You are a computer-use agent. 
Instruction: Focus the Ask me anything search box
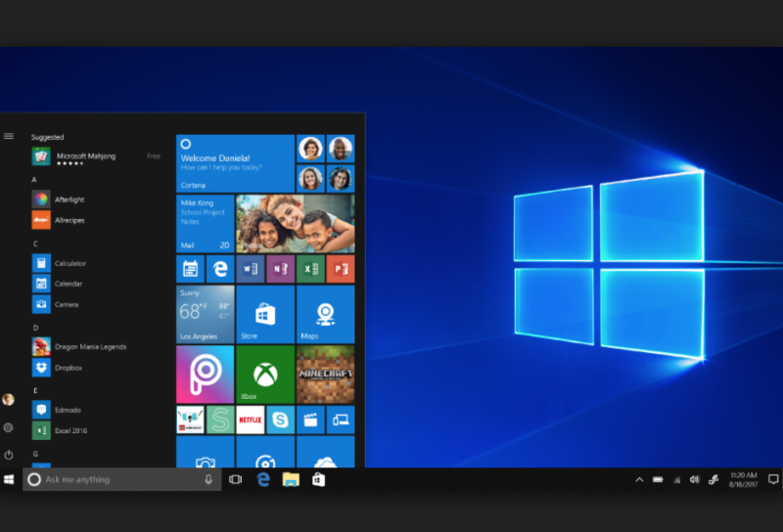[121, 479]
